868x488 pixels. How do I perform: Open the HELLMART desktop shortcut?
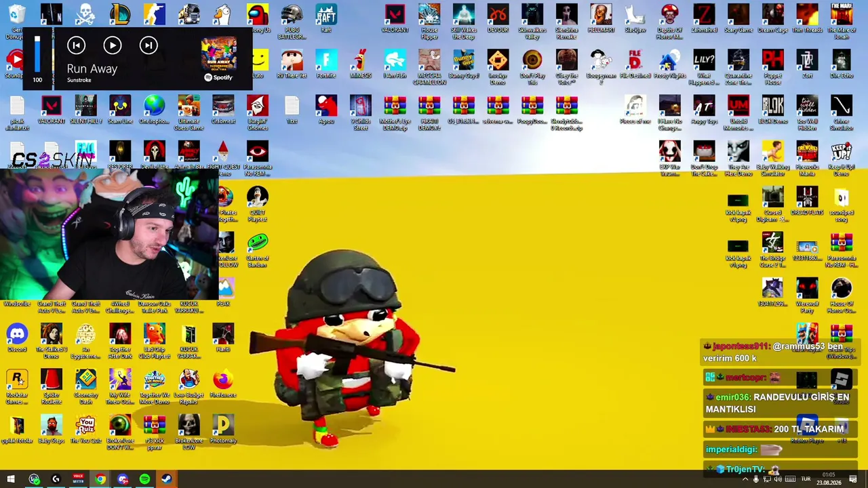(x=601, y=18)
